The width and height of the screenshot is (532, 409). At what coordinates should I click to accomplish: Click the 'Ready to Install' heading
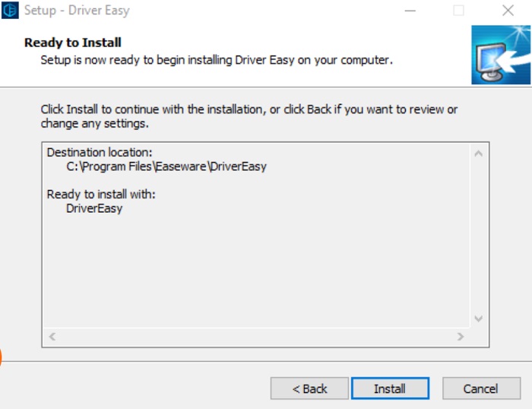(73, 43)
